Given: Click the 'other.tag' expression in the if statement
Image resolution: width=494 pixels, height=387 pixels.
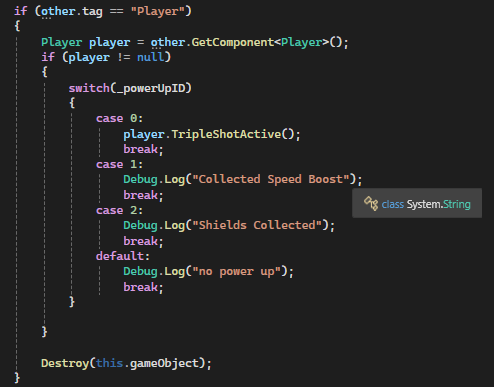Looking at the screenshot, I should point(72,11).
